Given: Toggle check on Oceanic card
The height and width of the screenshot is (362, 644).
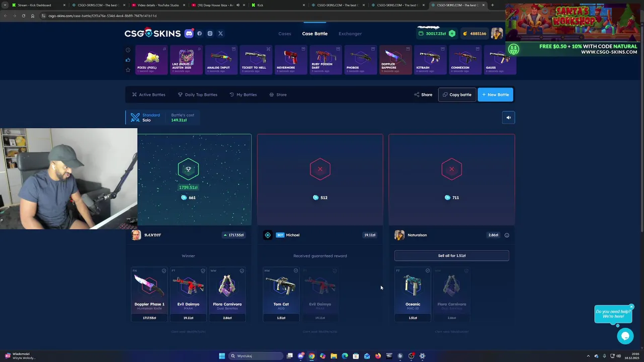Looking at the screenshot, I should click(x=427, y=271).
